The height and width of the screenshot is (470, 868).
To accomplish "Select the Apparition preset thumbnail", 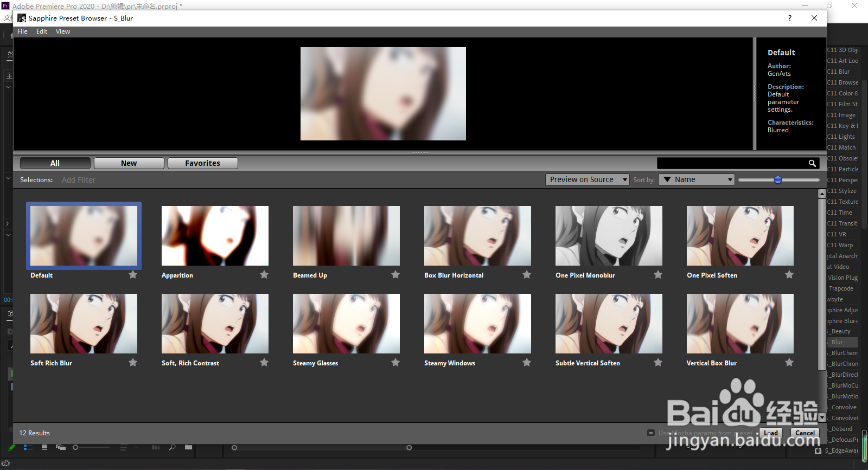I will click(x=215, y=236).
